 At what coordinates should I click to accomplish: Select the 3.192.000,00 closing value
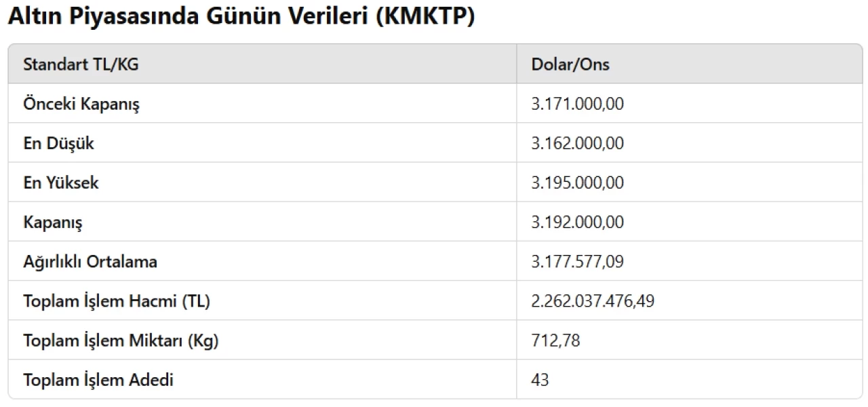(x=577, y=222)
